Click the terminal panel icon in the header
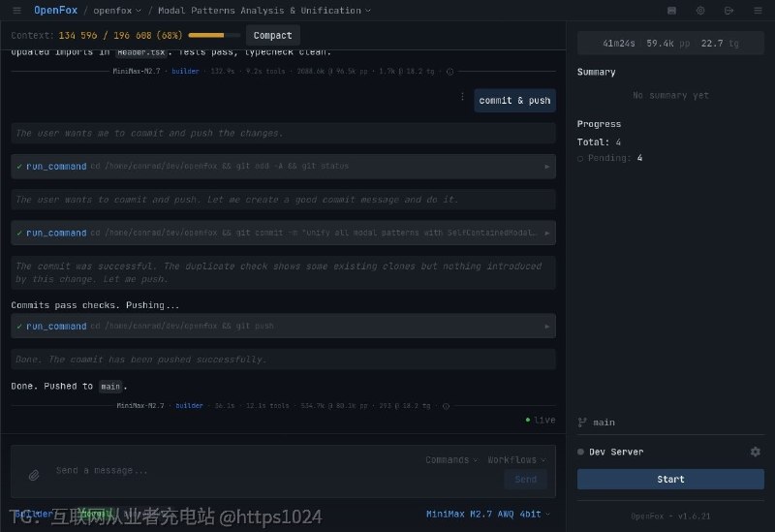 coord(671,11)
